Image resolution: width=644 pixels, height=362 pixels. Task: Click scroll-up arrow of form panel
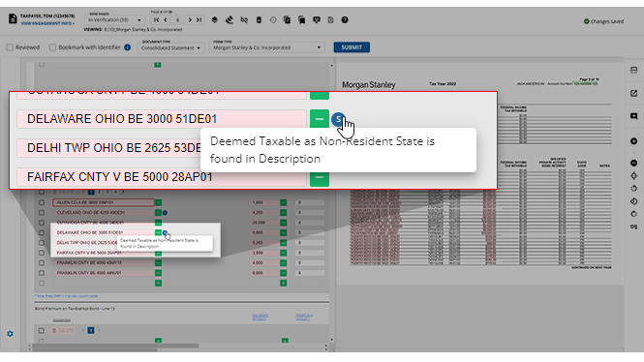click(332, 66)
